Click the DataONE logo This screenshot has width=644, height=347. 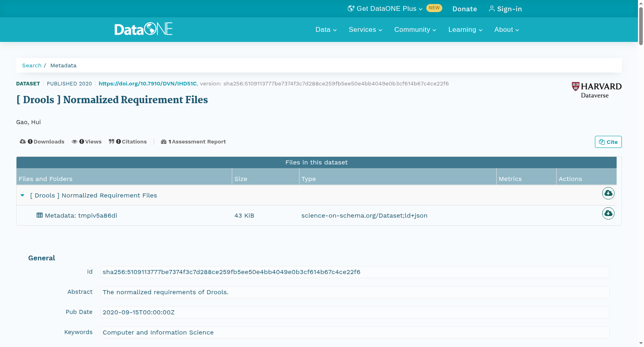pos(143,29)
